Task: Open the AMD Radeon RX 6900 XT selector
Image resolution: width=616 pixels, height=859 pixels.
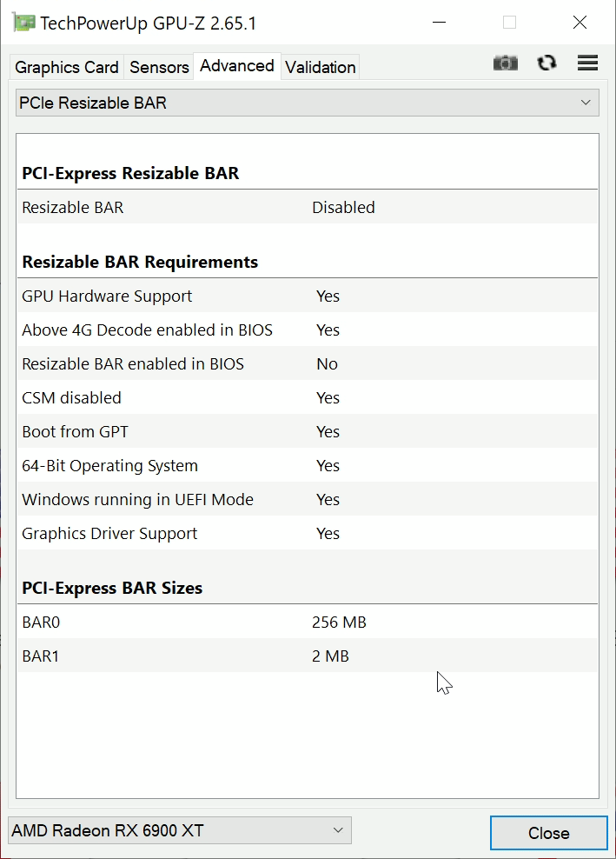Action: coord(180,831)
